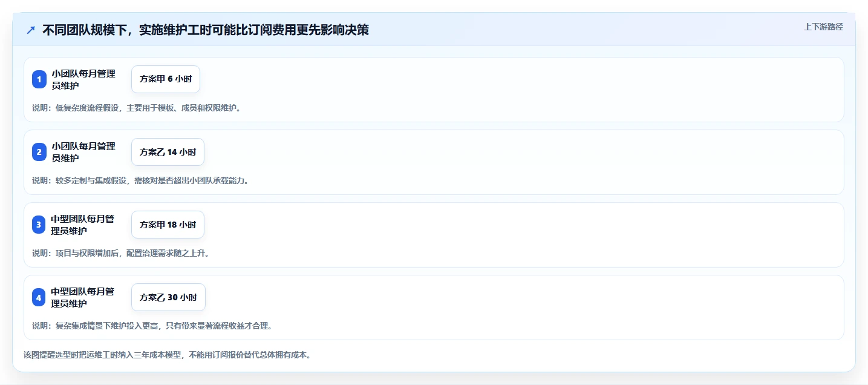
Task: Click 中型团队每月管理员维护 label in card 3
Action: (x=83, y=225)
